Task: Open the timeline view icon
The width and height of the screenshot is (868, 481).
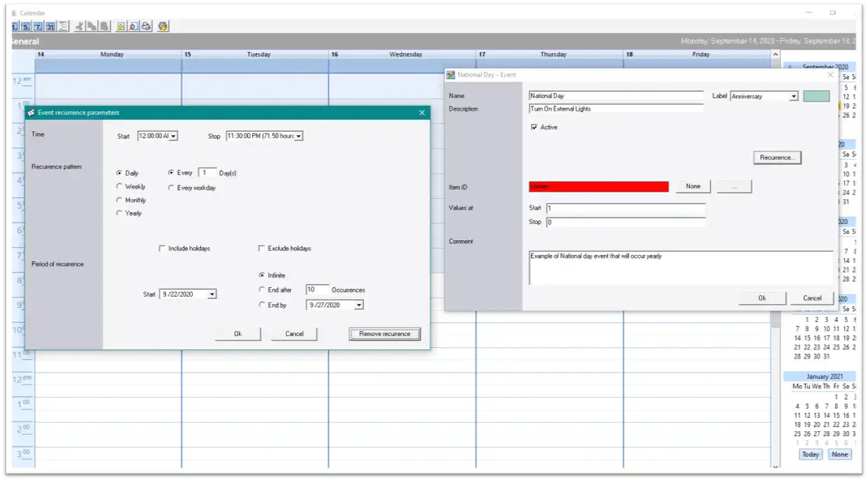Action: click(x=63, y=27)
